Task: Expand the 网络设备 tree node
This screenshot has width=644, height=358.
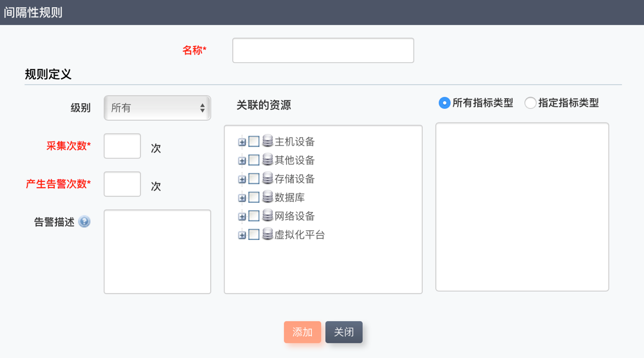Action: [x=242, y=216]
